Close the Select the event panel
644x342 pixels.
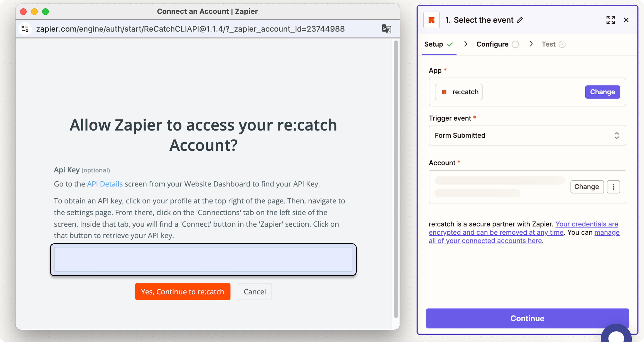pyautogui.click(x=626, y=20)
